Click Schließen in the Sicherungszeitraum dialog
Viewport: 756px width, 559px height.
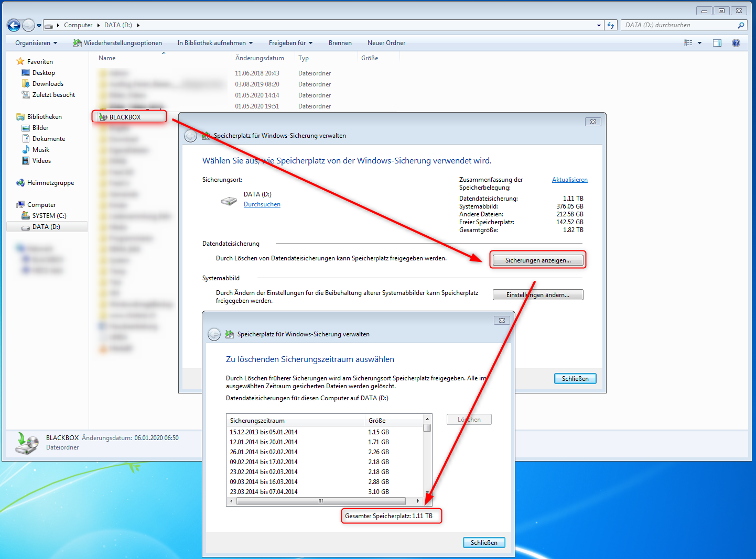pos(484,543)
